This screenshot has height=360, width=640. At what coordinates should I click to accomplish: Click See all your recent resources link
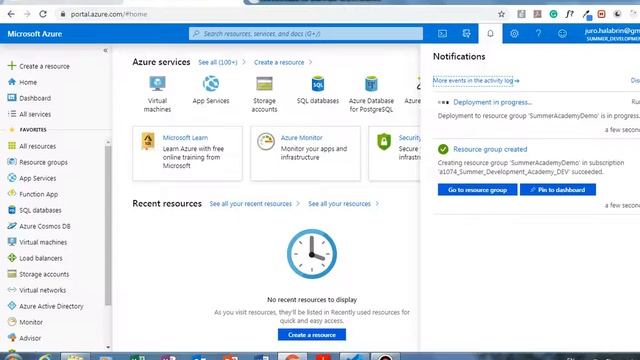251,204
